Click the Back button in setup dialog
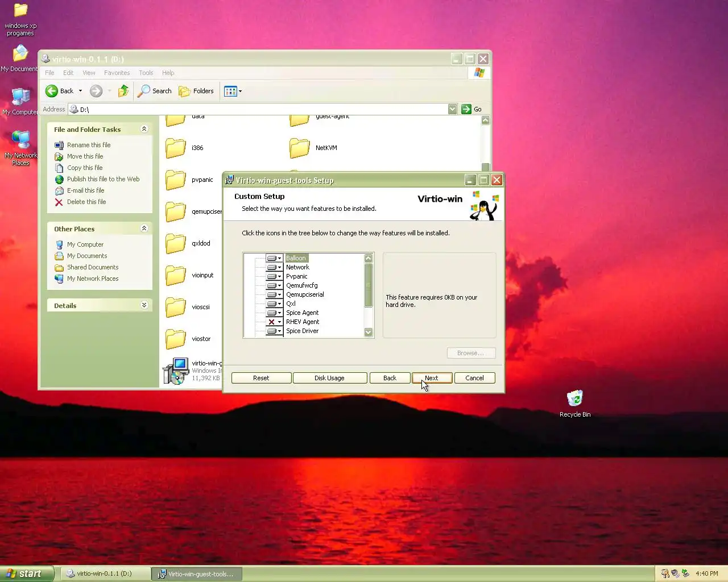Viewport: 728px width, 582px height. pos(390,378)
